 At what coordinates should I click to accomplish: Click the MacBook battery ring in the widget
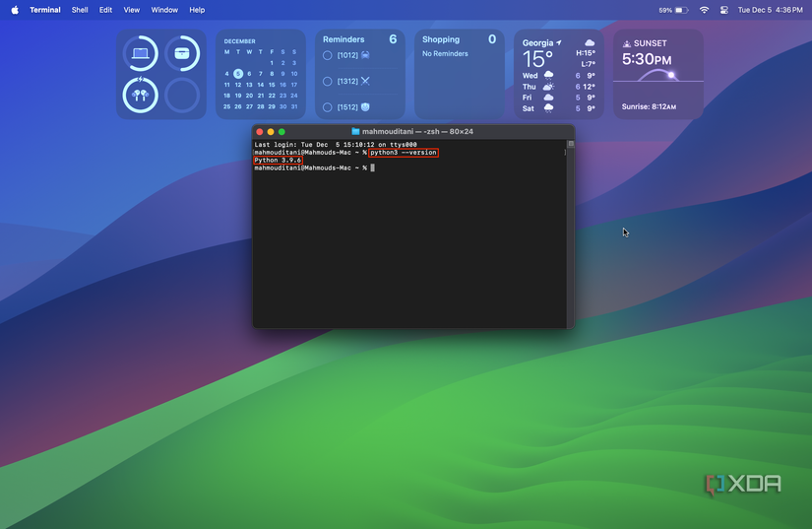tap(140, 53)
